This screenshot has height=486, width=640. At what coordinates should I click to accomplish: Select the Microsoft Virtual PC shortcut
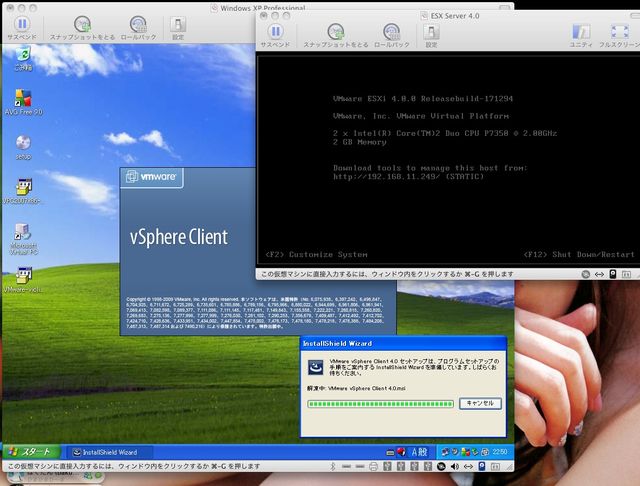click(23, 239)
